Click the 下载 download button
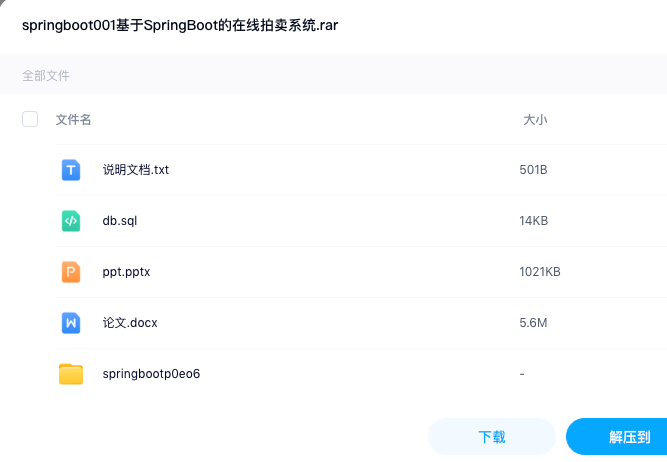This screenshot has height=462, width=667. coord(492,436)
